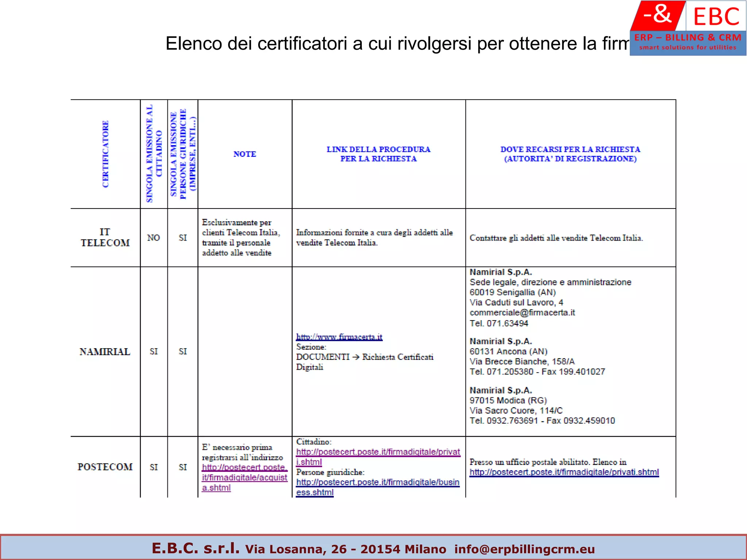Click the SI cell in the IT TELECOM row
This screenshot has height=560, width=747.
pos(183,238)
